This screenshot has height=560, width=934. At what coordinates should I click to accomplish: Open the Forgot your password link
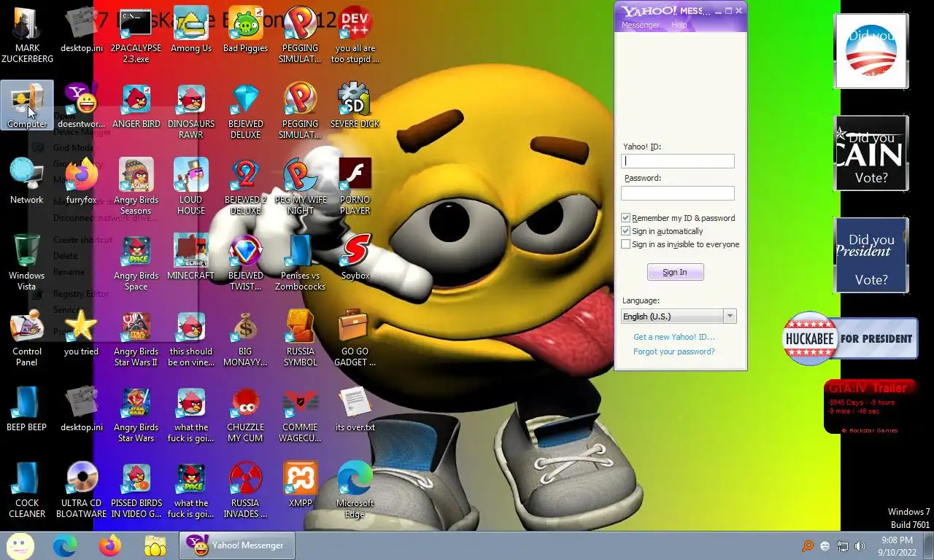click(674, 351)
